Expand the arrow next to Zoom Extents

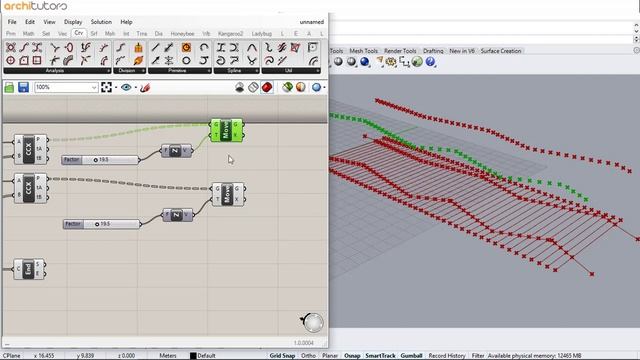(116, 87)
